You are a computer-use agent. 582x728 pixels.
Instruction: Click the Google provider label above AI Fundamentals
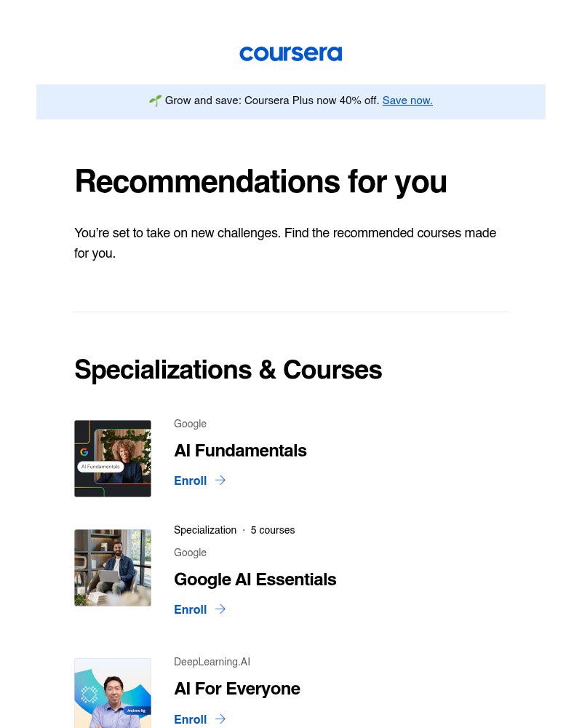tap(190, 424)
